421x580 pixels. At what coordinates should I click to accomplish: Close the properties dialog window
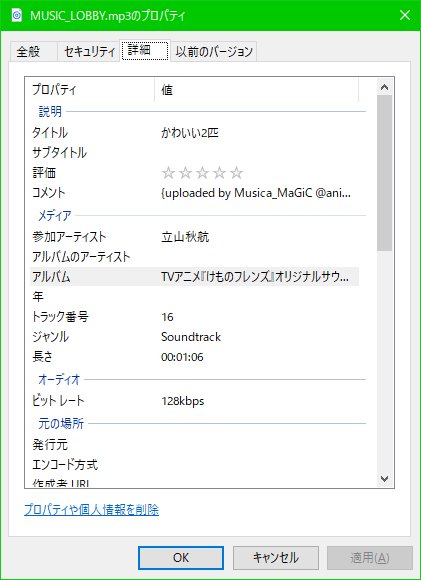pyautogui.click(x=405, y=15)
